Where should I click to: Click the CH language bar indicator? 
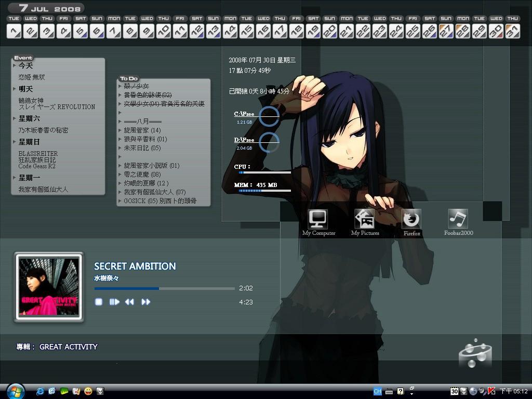pyautogui.click(x=377, y=391)
